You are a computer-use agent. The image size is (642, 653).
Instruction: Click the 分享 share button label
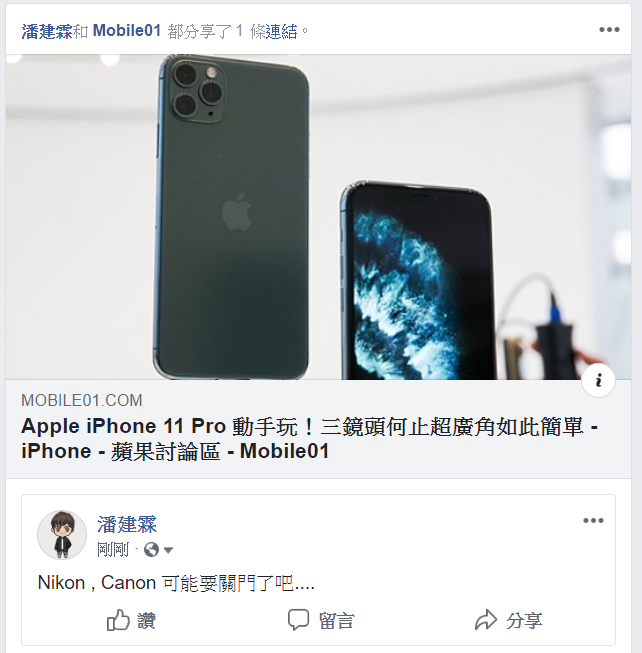[524, 621]
